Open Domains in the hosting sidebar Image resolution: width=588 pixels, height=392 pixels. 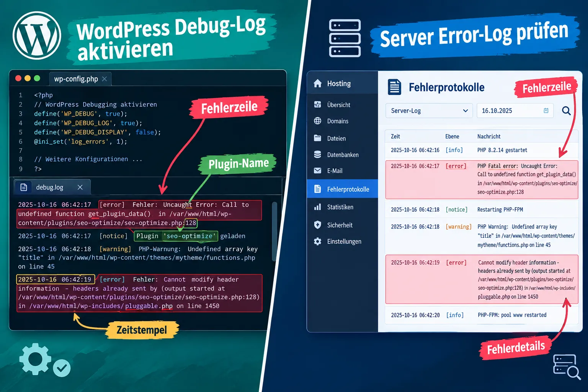(x=342, y=121)
